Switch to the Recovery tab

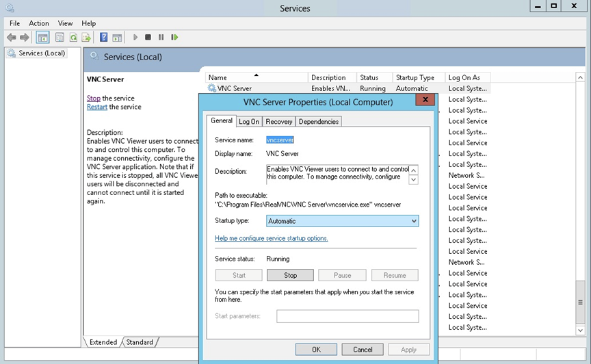[279, 122]
